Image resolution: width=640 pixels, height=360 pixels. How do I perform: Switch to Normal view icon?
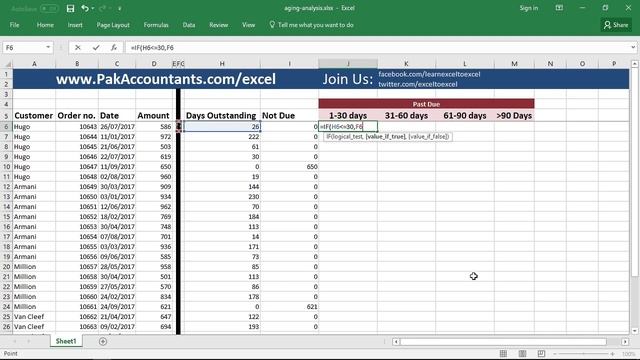(x=503, y=353)
